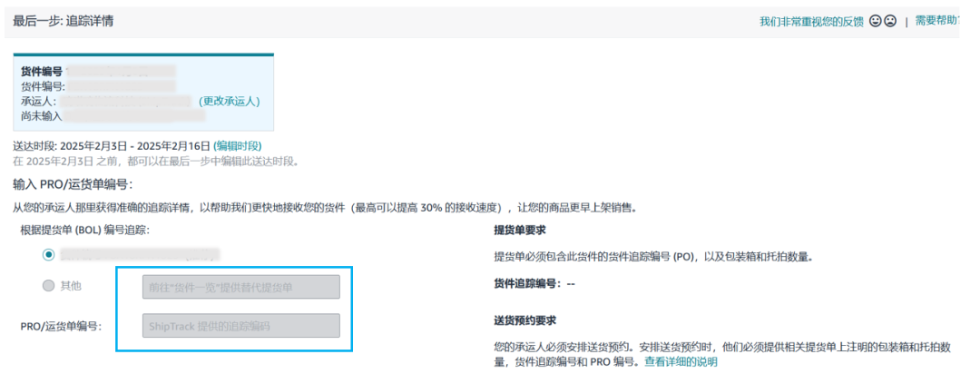980x374 pixels.
Task: Click the 更改承运人 link
Action: [229, 101]
